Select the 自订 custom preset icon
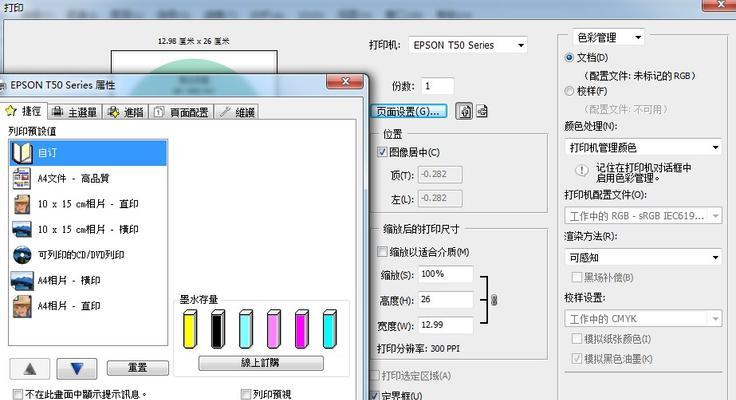This screenshot has height=400, width=736. [x=22, y=153]
